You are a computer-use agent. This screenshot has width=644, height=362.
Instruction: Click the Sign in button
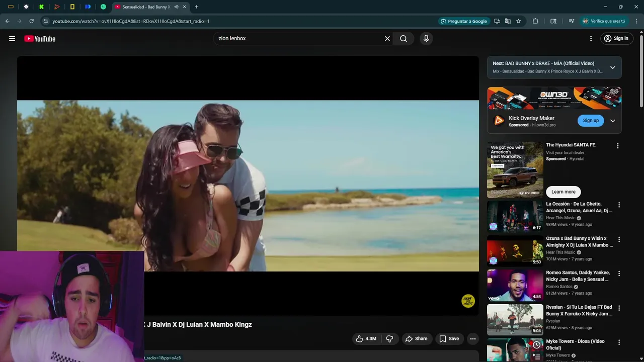point(616,39)
